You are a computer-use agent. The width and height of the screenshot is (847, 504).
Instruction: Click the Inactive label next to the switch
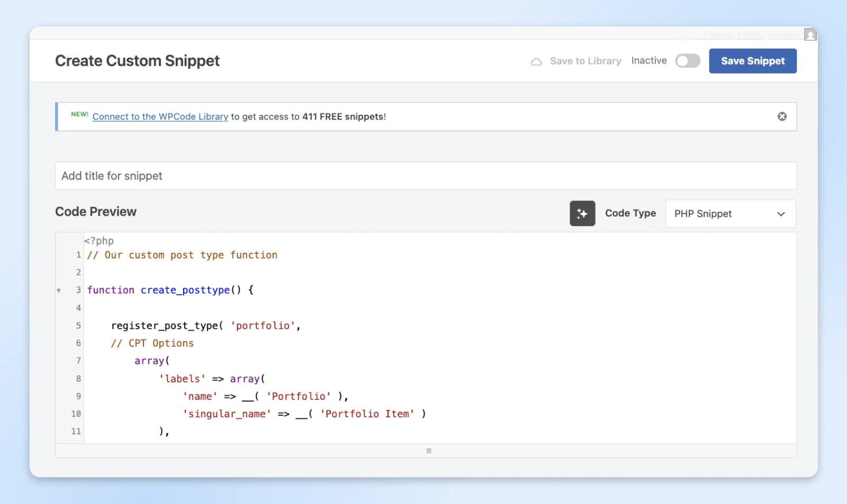click(x=648, y=61)
